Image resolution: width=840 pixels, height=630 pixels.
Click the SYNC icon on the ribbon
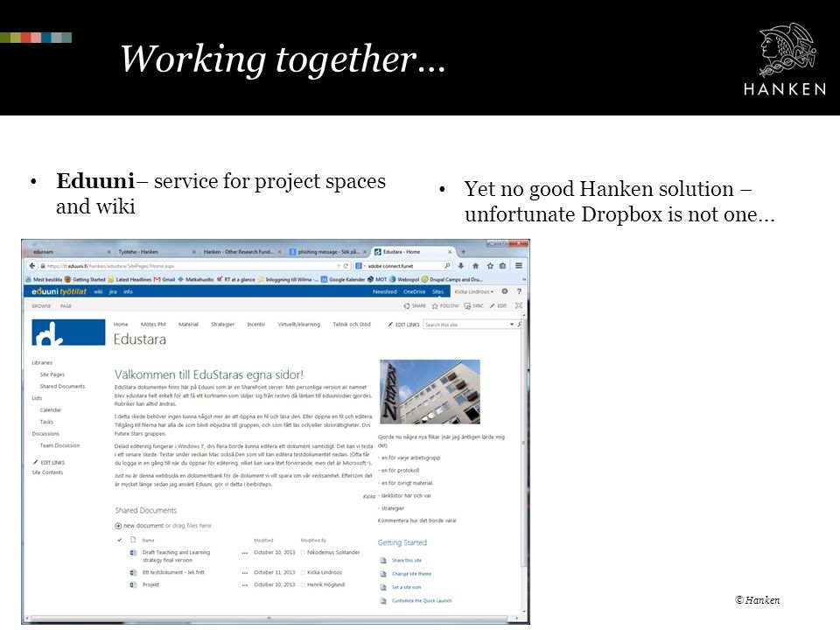click(x=467, y=306)
